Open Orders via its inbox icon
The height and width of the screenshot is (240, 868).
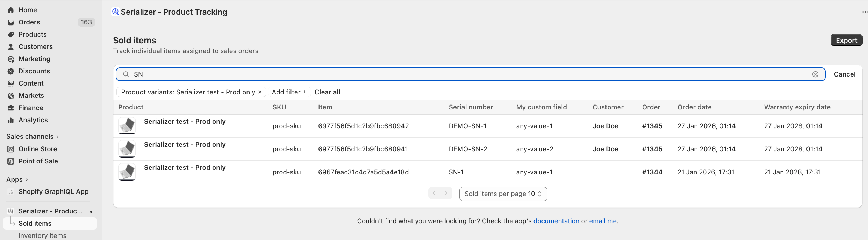(11, 22)
